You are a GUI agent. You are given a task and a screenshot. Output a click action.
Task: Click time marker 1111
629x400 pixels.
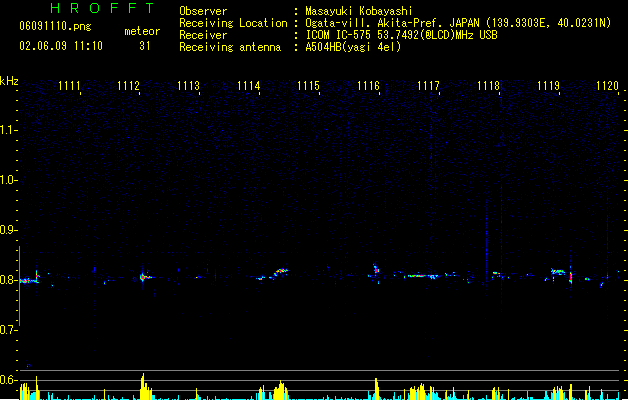coord(69,86)
